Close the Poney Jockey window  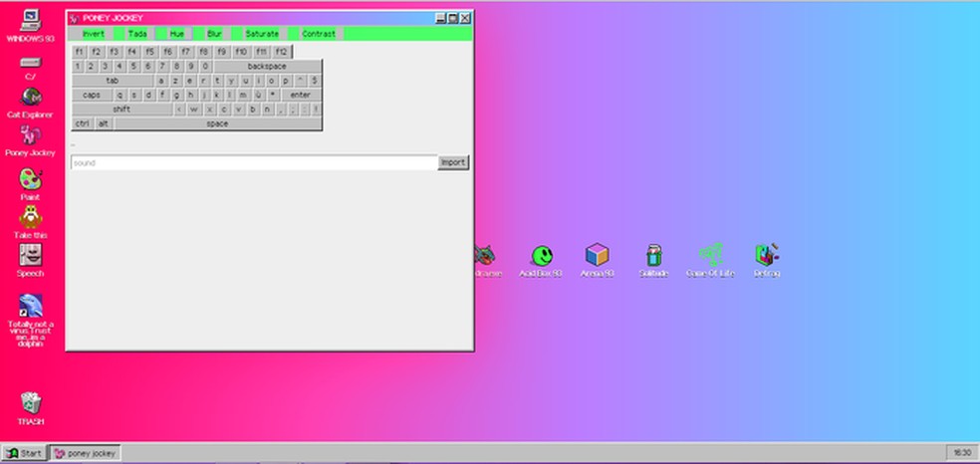tap(465, 18)
